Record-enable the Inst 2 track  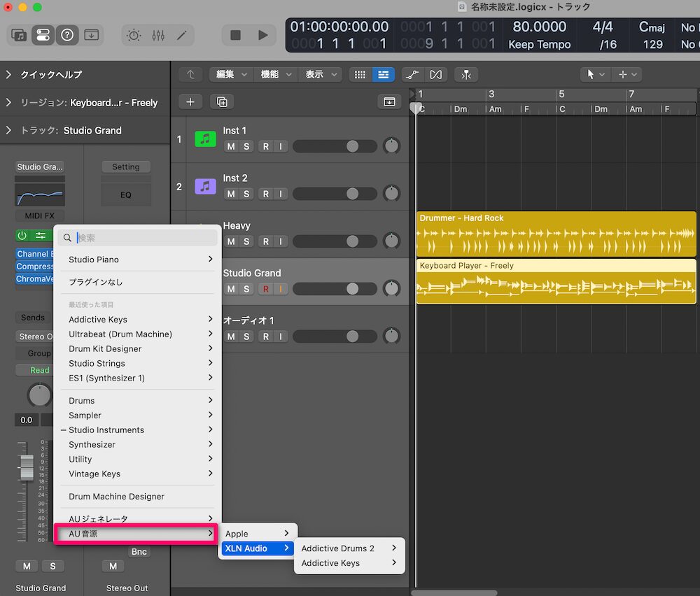point(265,194)
